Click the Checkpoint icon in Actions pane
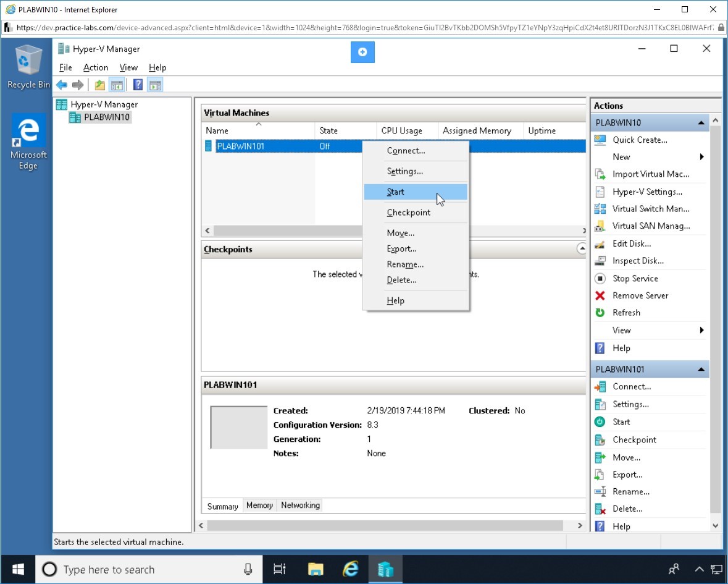Image resolution: width=728 pixels, height=584 pixels. tap(600, 439)
